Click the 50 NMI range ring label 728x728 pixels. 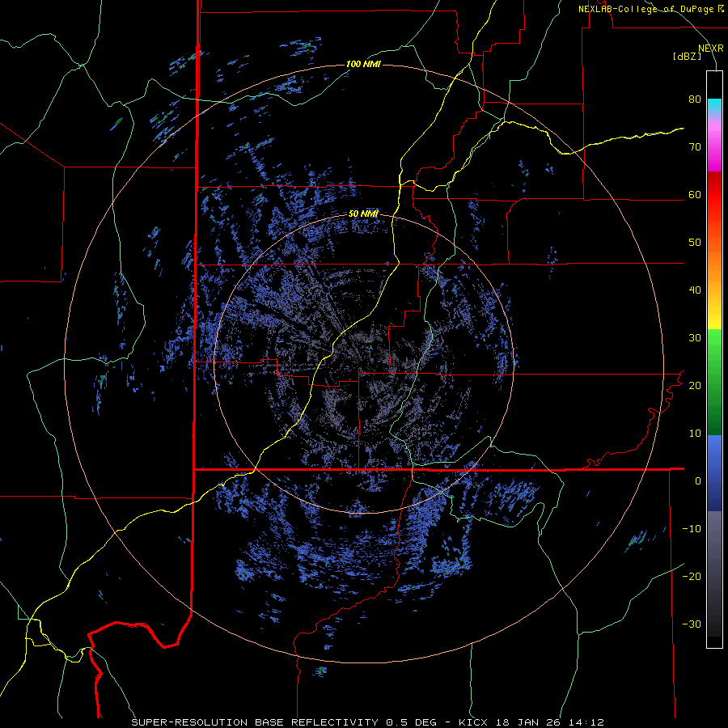[363, 214]
